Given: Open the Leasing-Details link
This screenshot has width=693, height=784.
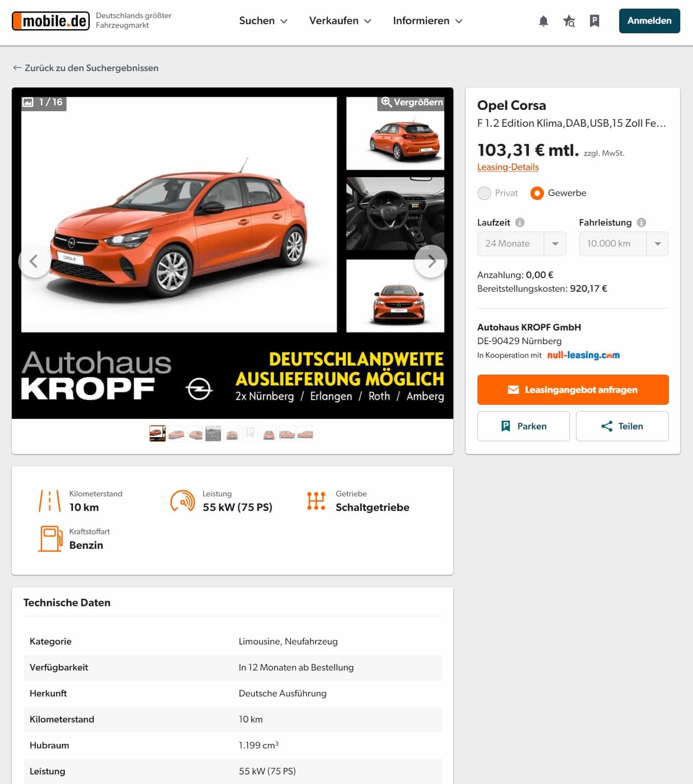Looking at the screenshot, I should tap(508, 167).
